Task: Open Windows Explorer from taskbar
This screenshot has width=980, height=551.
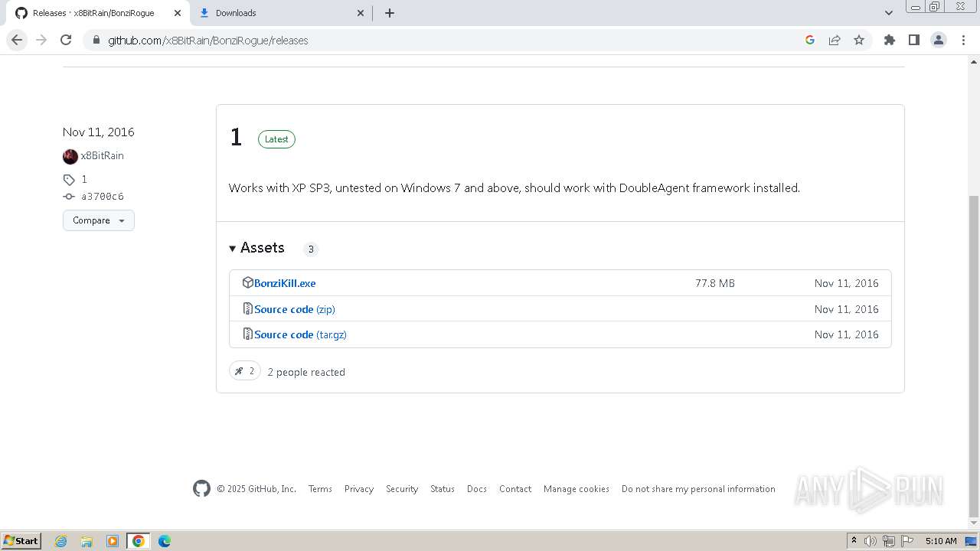Action: click(87, 541)
